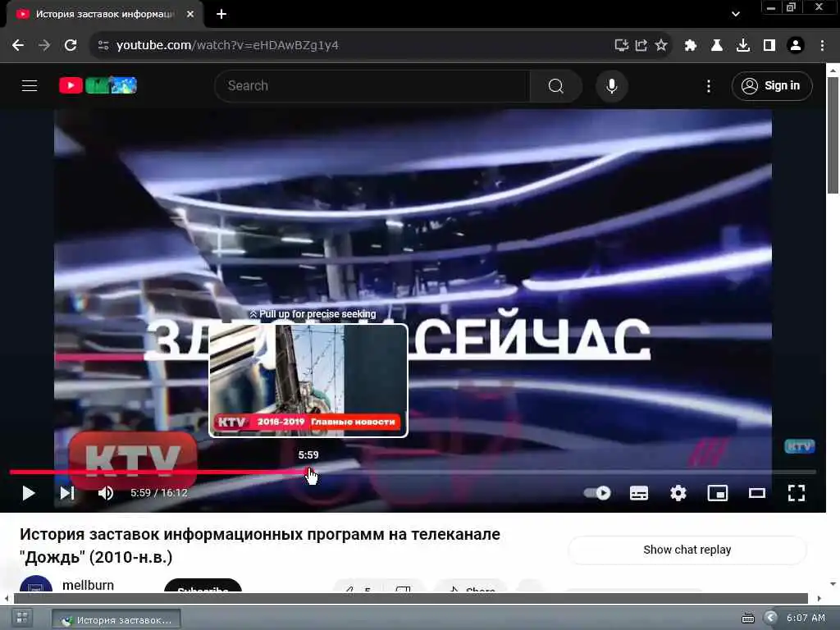The height and width of the screenshot is (630, 840).
Task: Click the YouTube Search field
Action: tap(372, 85)
